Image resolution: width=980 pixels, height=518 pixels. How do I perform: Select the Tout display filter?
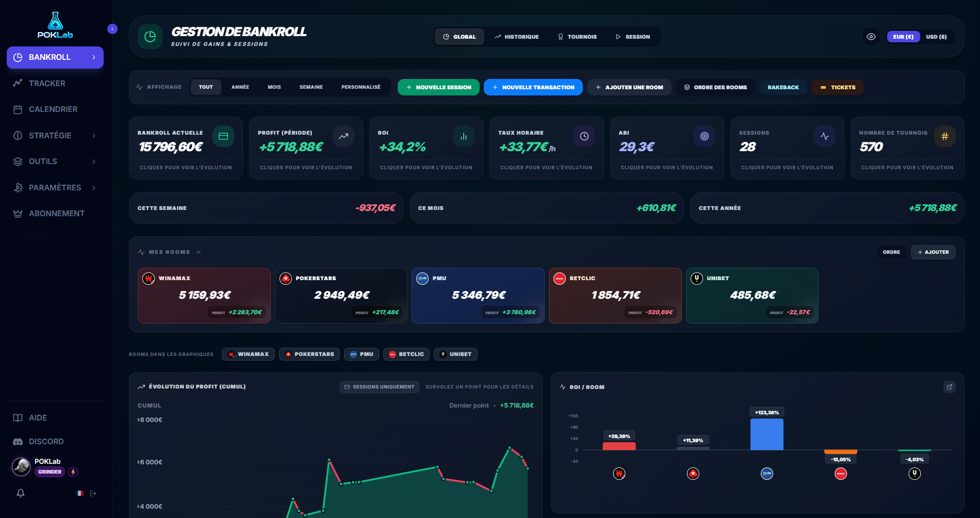click(x=206, y=87)
